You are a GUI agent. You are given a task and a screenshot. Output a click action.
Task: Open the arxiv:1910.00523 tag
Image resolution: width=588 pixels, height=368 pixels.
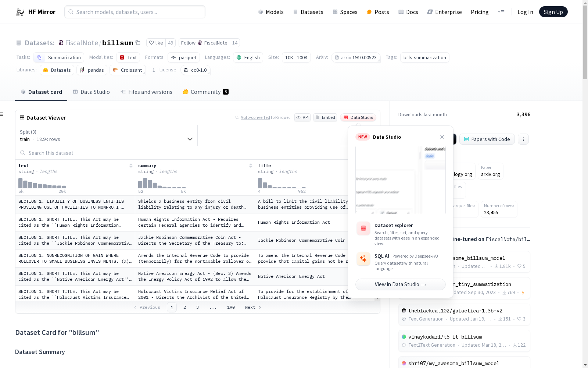[x=356, y=57]
